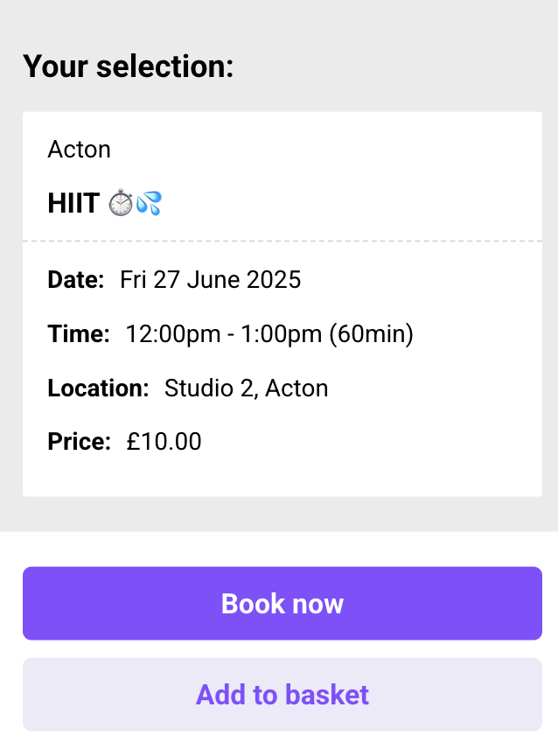Image resolution: width=558 pixels, height=756 pixels.
Task: Select the Fri 27 June 2025 date value
Action: pyautogui.click(x=211, y=280)
